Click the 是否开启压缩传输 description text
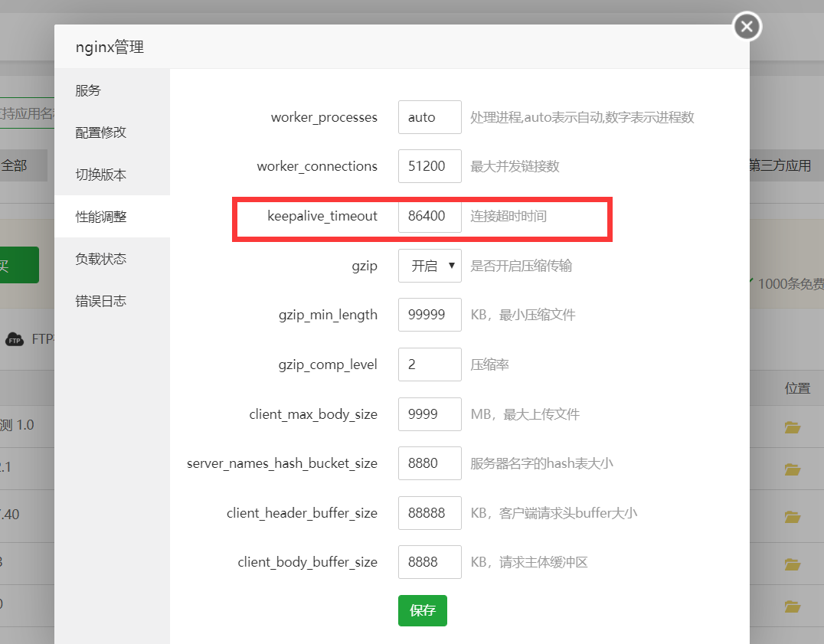The width and height of the screenshot is (824, 644). tap(522, 266)
